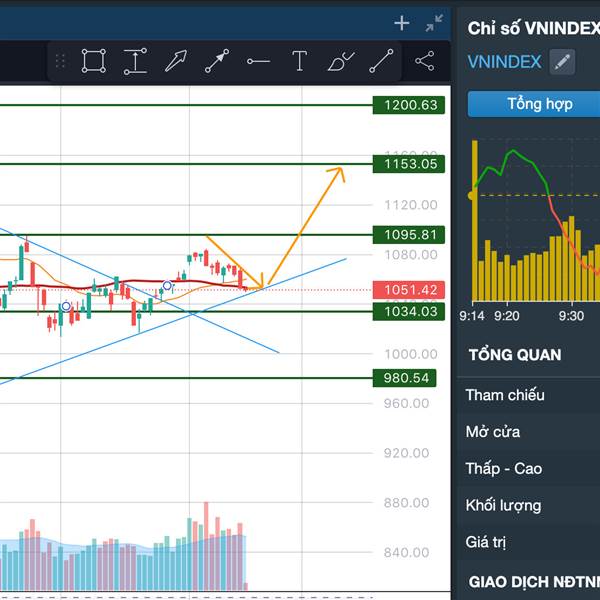Image resolution: width=600 pixels, height=600 pixels.
Task: Share the chart via share icon
Action: tap(425, 61)
